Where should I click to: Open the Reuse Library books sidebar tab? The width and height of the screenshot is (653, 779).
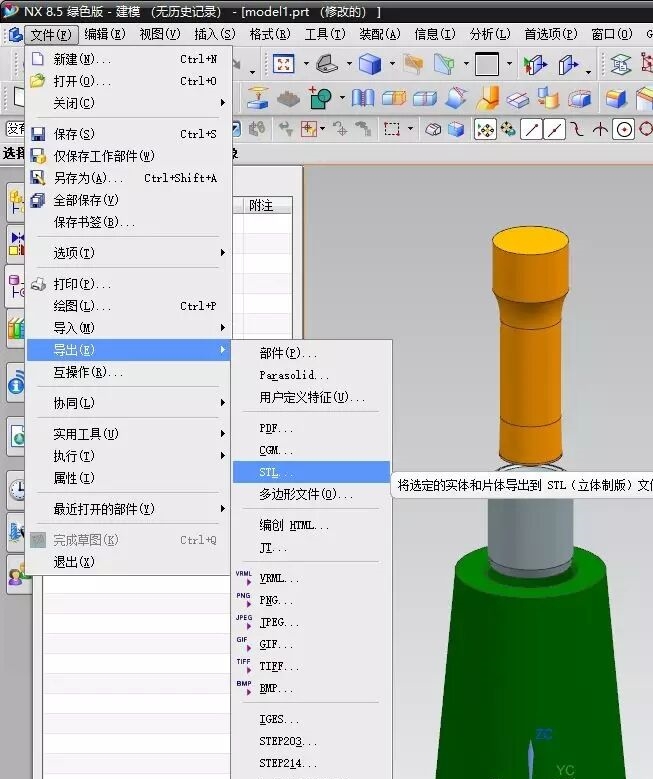[15, 328]
